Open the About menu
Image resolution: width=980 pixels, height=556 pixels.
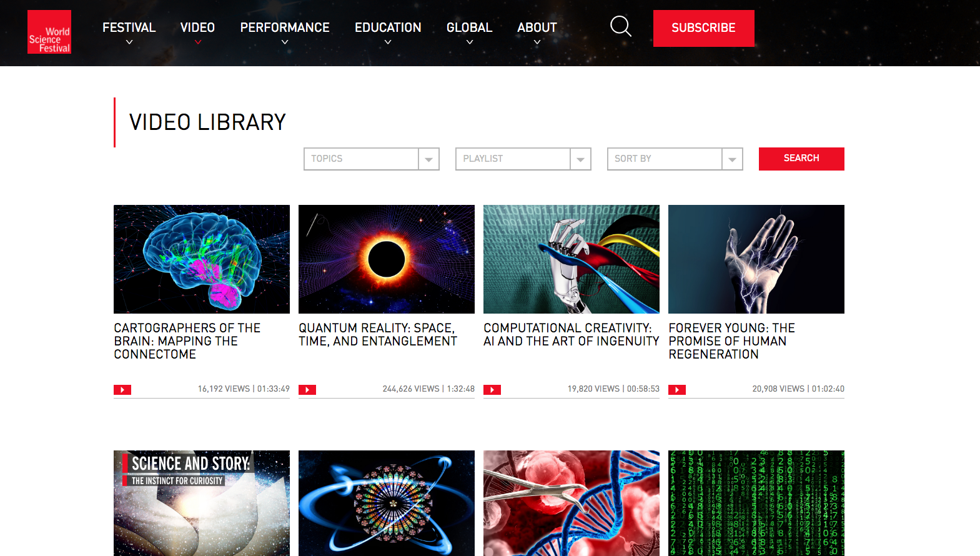pyautogui.click(x=537, y=27)
